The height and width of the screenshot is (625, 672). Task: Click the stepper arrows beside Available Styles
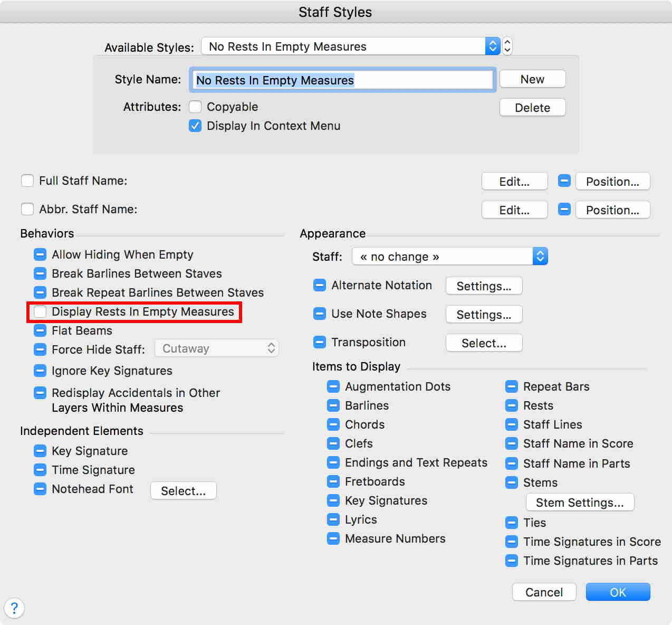point(507,46)
